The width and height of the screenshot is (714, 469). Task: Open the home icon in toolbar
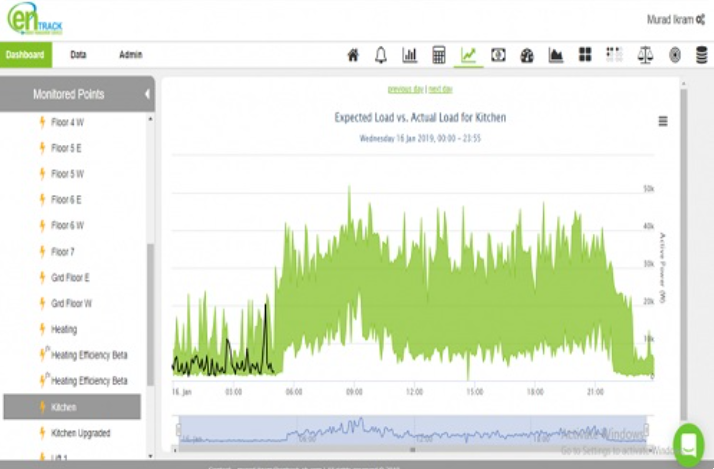pos(352,55)
